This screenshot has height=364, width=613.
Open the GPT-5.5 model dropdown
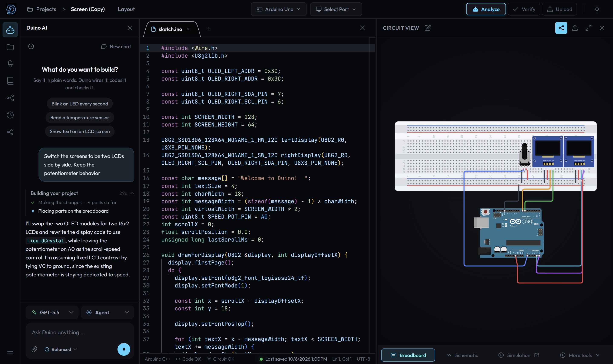point(52,312)
